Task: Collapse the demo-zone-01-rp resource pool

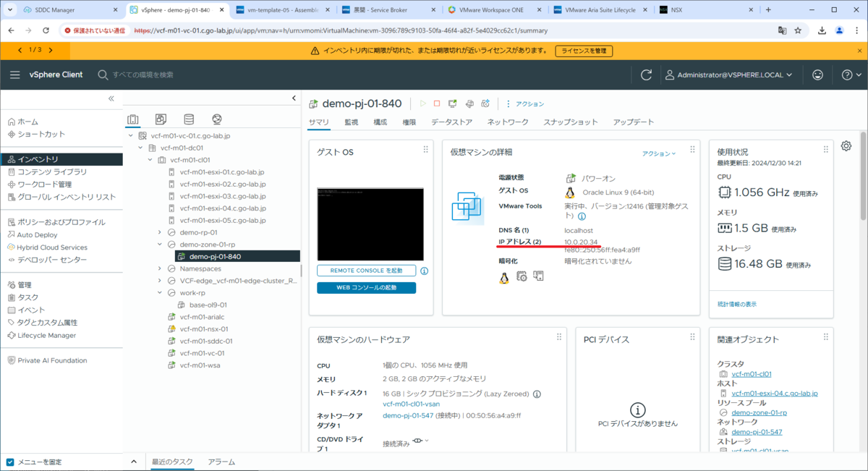Action: click(x=159, y=245)
